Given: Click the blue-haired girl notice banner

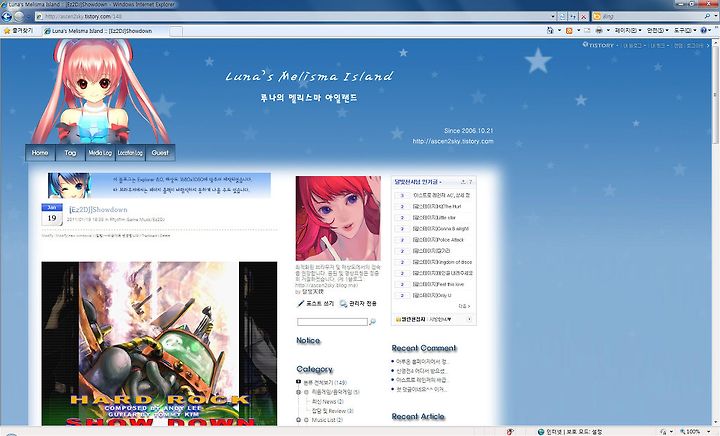Looking at the screenshot, I should (x=159, y=185).
